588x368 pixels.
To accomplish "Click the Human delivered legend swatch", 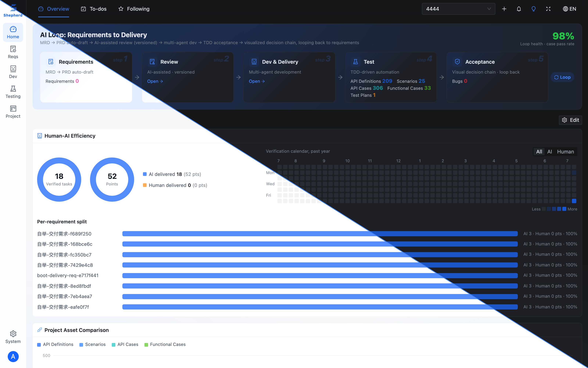I will pyautogui.click(x=145, y=185).
